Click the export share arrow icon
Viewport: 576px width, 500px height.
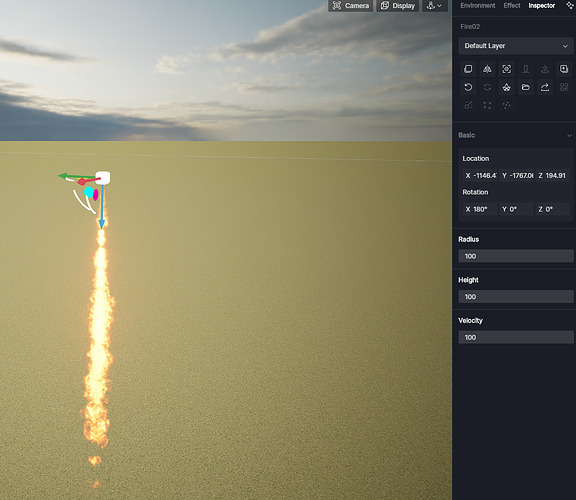pyautogui.click(x=545, y=87)
